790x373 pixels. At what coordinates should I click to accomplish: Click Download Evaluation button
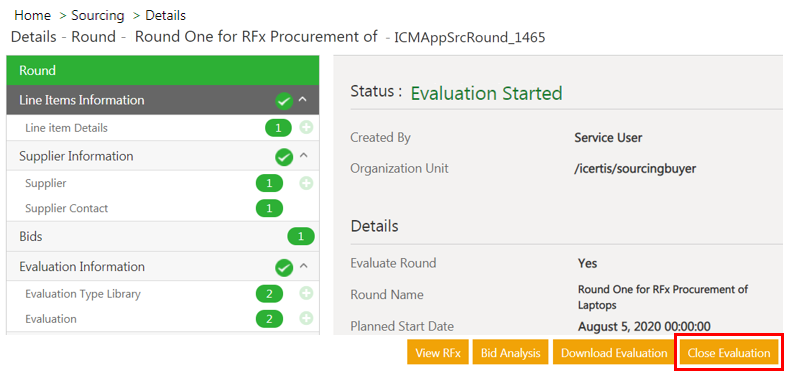coord(614,352)
